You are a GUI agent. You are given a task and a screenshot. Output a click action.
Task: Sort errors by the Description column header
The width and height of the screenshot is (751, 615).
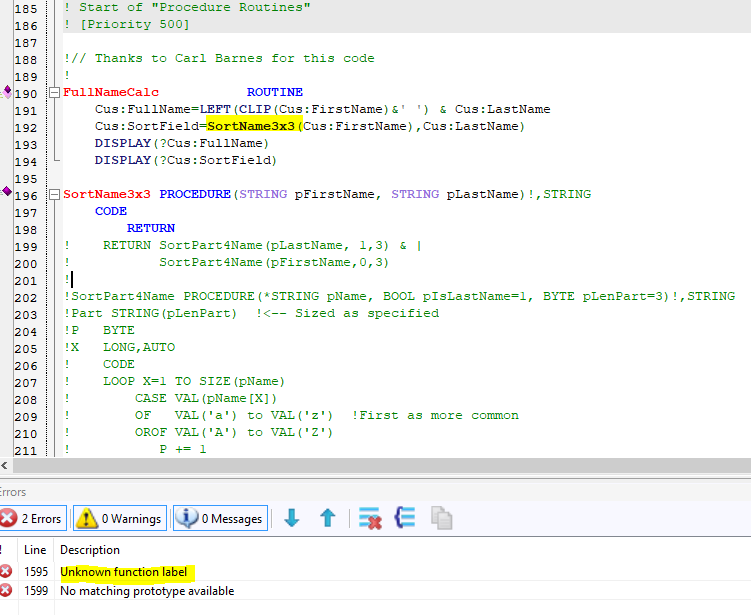point(89,550)
